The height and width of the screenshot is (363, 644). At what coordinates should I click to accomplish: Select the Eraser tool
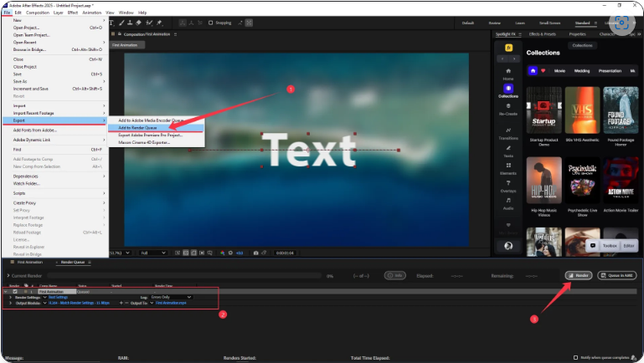coord(138,23)
